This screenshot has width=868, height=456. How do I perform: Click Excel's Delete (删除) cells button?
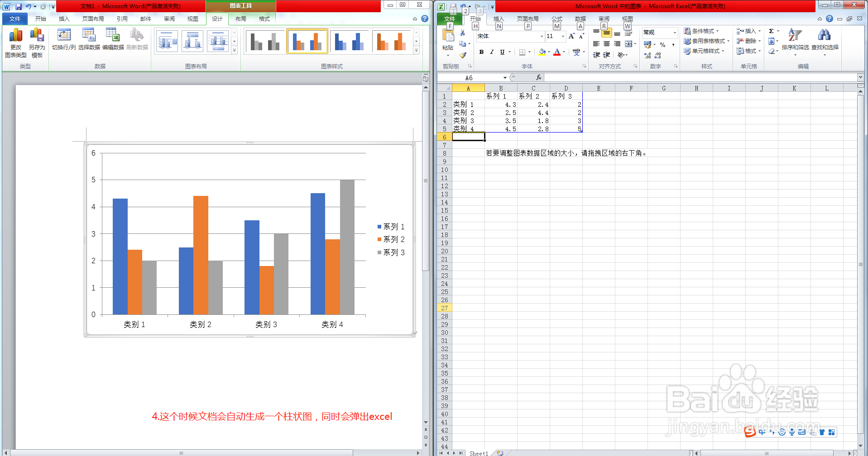point(748,41)
